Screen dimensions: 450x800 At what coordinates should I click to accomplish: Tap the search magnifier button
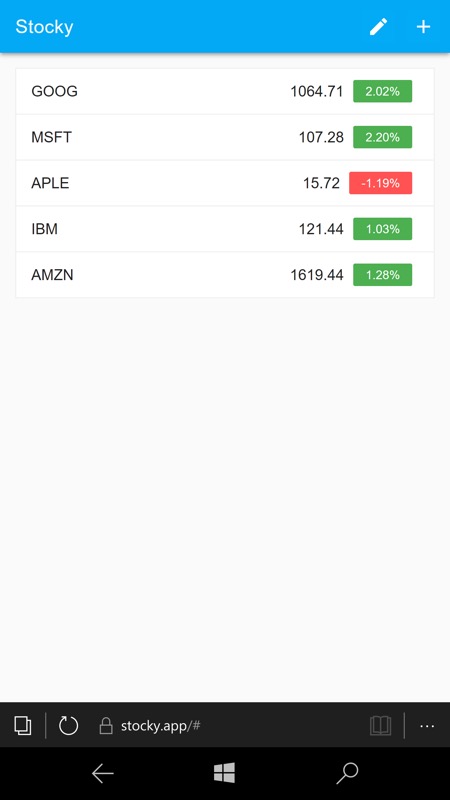click(347, 773)
